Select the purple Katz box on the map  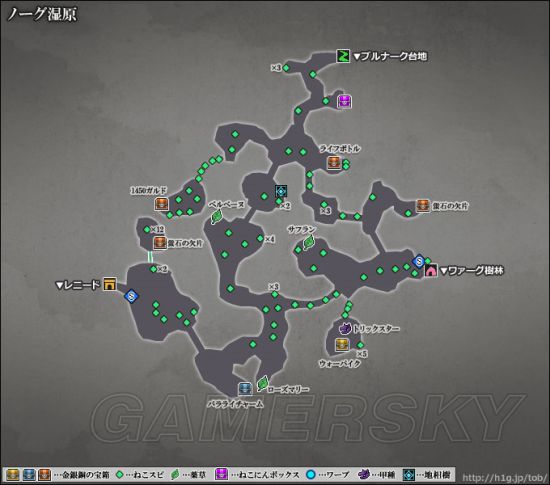(344, 102)
